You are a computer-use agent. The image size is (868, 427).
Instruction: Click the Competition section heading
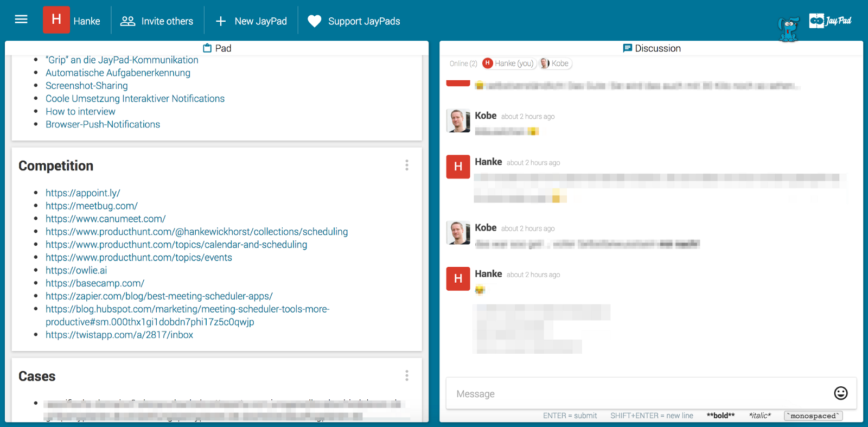(x=56, y=166)
